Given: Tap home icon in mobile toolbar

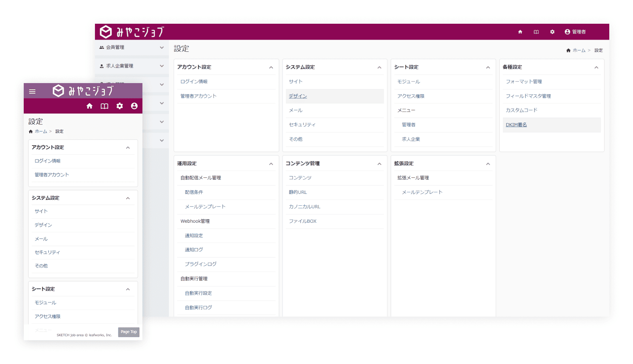Looking at the screenshot, I should point(89,106).
